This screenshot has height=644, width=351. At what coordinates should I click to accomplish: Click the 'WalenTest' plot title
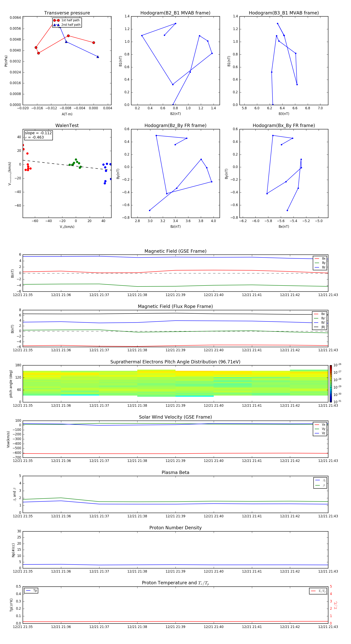coord(67,125)
